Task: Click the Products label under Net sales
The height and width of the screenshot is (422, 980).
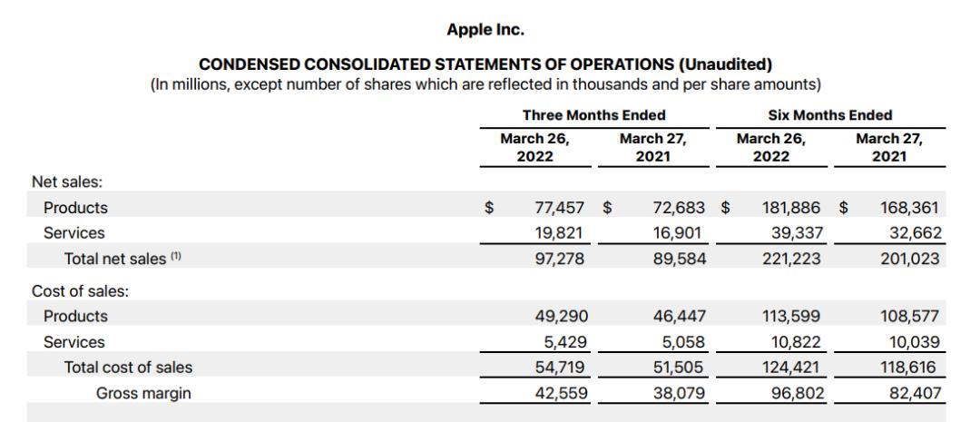Action: coord(75,208)
